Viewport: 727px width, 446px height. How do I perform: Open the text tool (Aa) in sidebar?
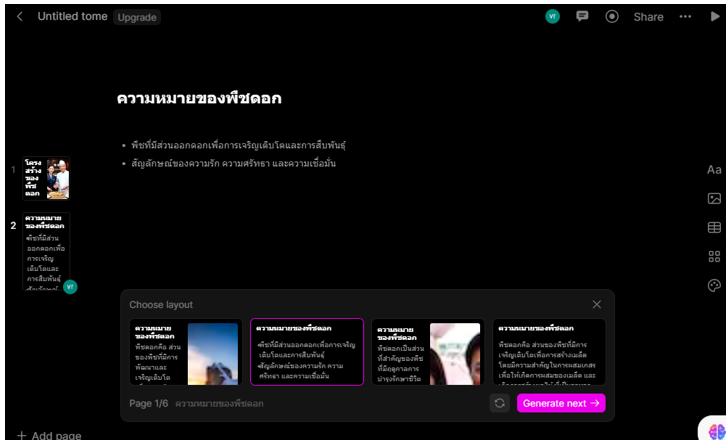pos(714,170)
